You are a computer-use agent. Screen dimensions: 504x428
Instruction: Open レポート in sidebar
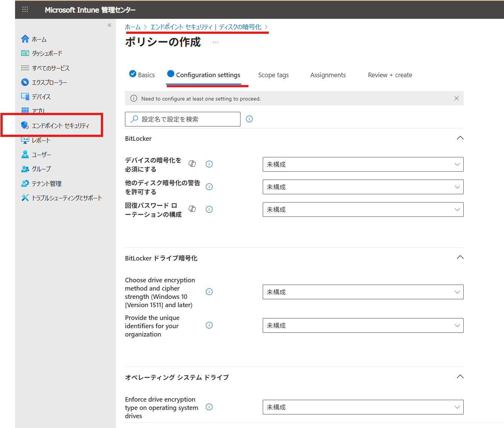tap(41, 140)
